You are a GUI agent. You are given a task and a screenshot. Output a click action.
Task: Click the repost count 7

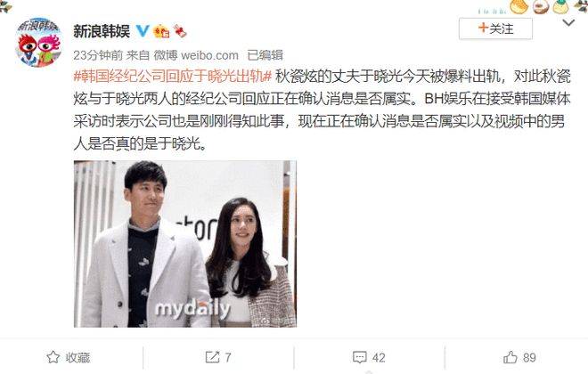228,357
